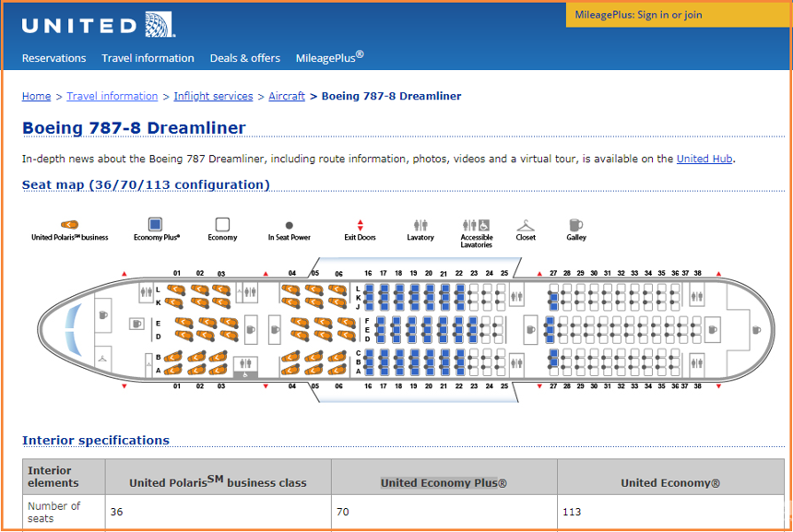Click the Interior specifications heading

pyautogui.click(x=96, y=440)
